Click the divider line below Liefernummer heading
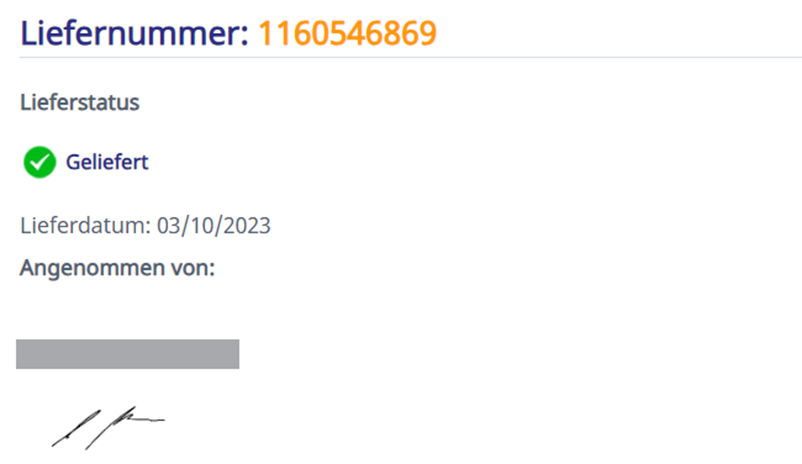This screenshot has height=464, width=802. pyautogui.click(x=411, y=58)
